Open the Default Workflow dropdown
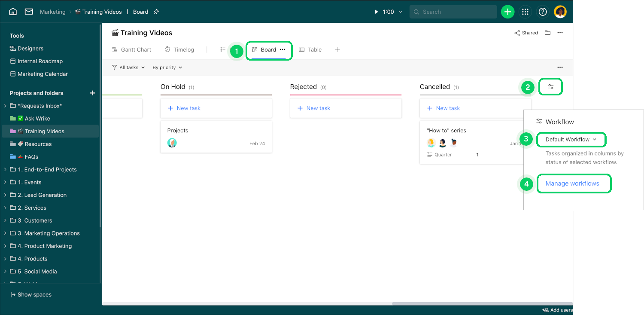This screenshot has width=644, height=315. (x=571, y=140)
